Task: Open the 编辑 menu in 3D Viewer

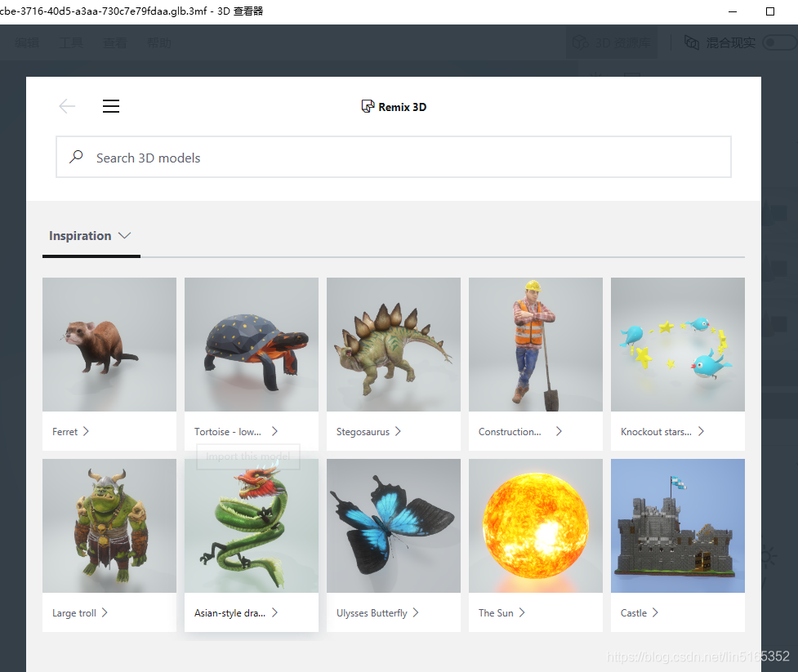Action: pos(27,42)
